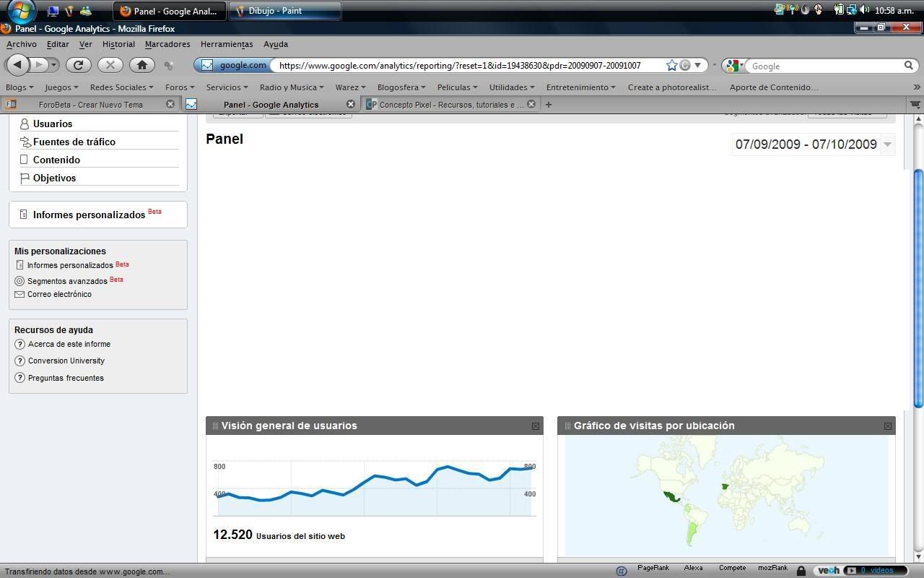Open the Redes Sociales bookmarks dropdown
The image size is (924, 578).
click(122, 87)
